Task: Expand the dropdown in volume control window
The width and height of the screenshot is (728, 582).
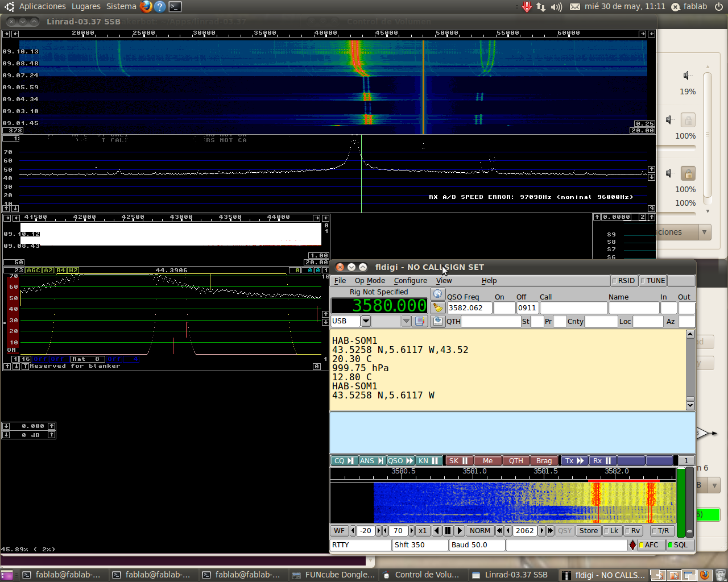Action: click(704, 232)
